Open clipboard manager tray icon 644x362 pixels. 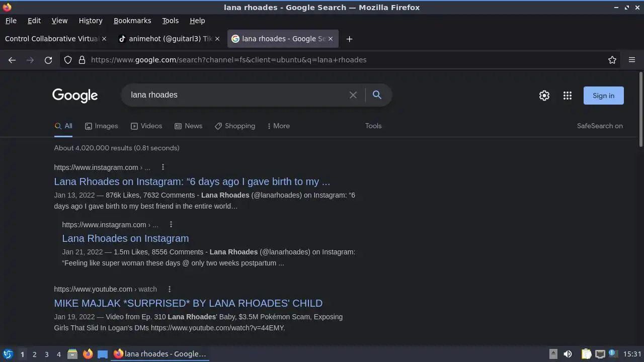(x=586, y=354)
